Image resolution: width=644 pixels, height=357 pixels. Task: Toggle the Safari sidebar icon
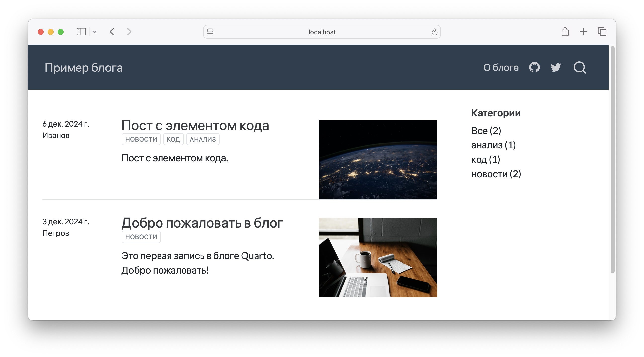point(81,32)
